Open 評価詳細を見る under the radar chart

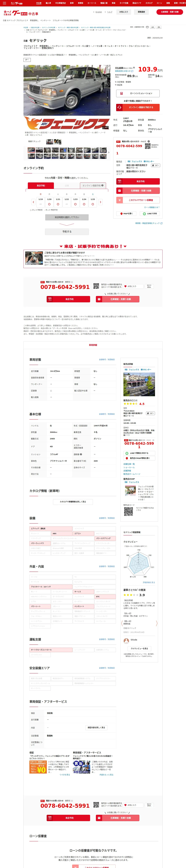(149, 582)
